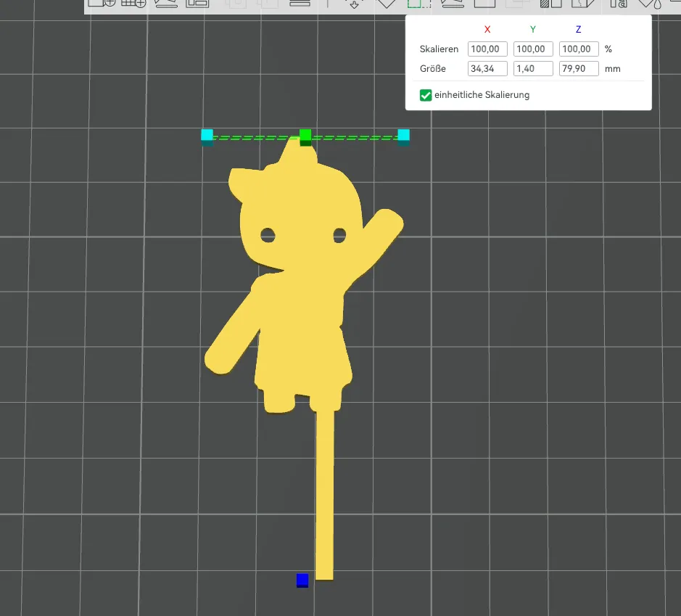
Task: Open the Support painting tool
Action: tap(551, 4)
